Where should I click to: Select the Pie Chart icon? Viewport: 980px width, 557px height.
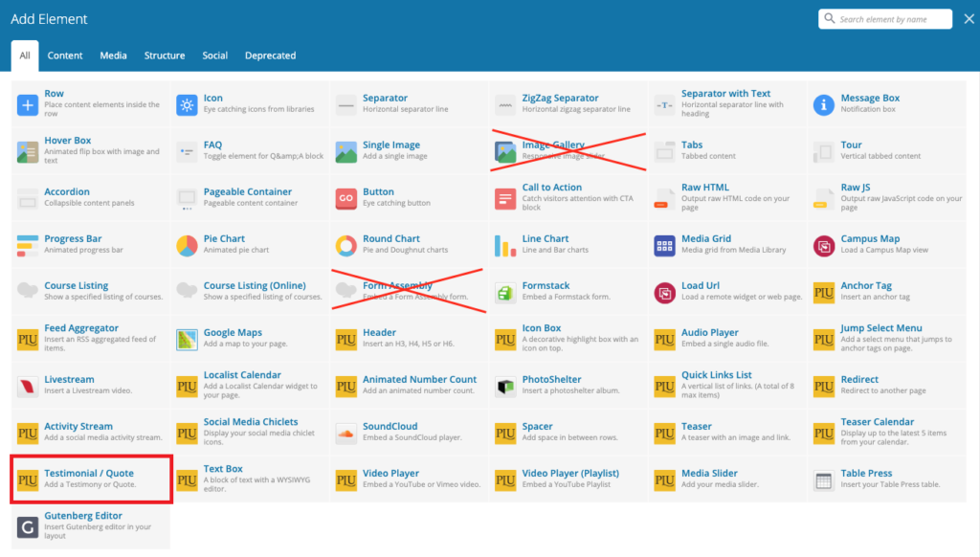point(187,246)
